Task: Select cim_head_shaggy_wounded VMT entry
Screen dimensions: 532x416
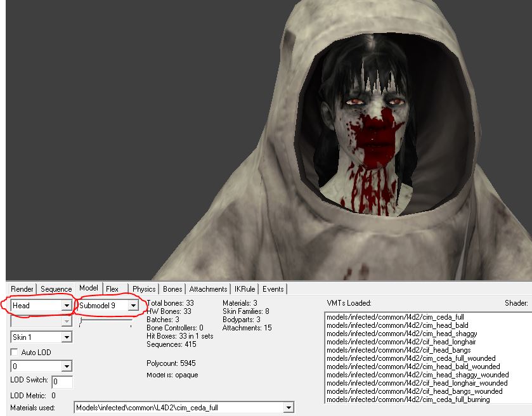Action: [x=417, y=375]
